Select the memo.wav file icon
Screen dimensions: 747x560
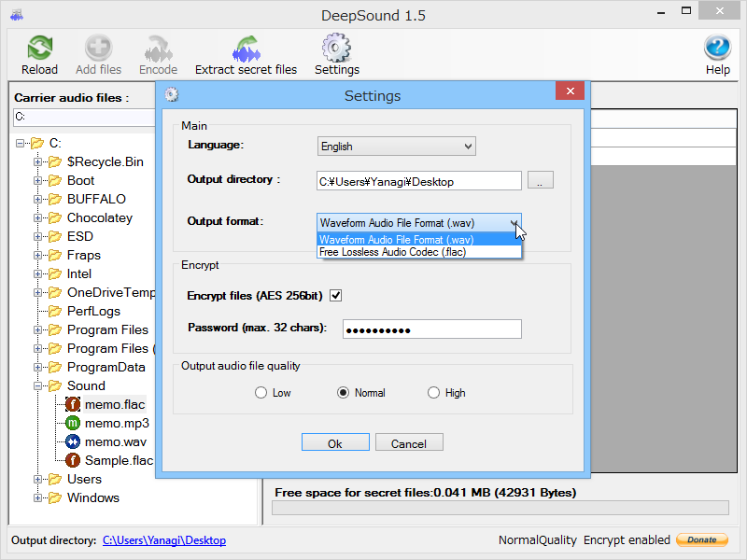pyautogui.click(x=73, y=441)
